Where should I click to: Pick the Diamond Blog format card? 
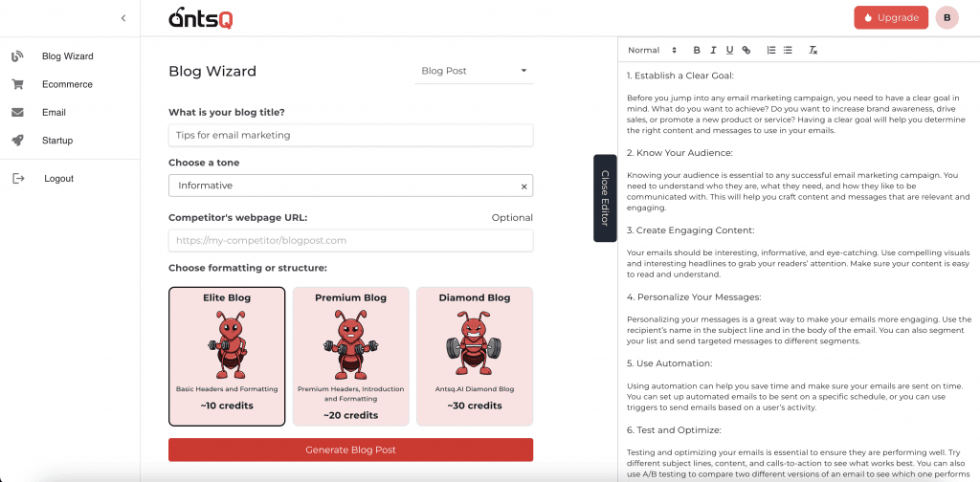[475, 356]
